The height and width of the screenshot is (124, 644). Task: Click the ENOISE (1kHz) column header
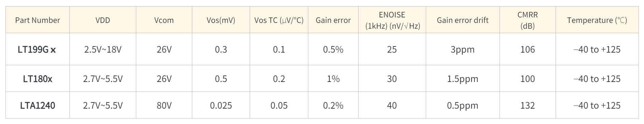(x=392, y=20)
